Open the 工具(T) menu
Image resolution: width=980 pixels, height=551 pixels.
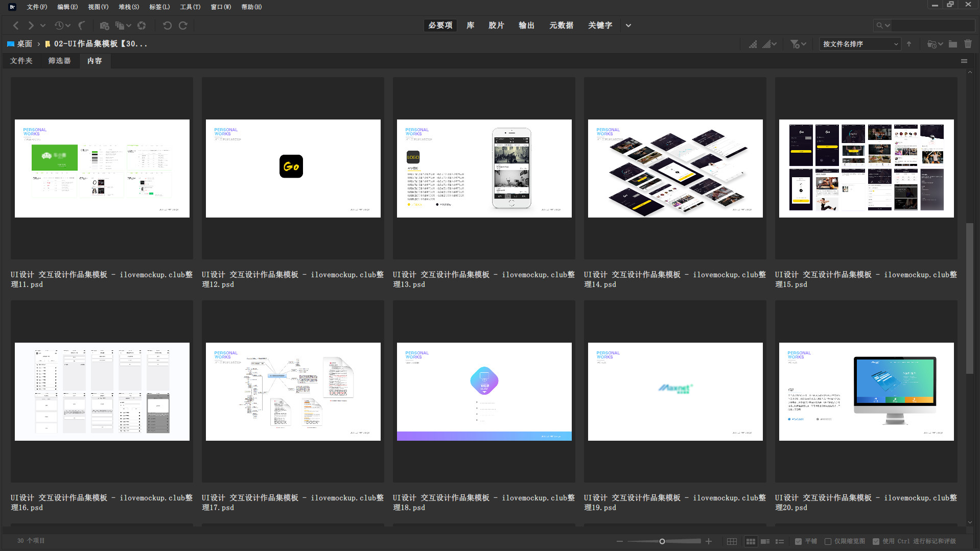190,7
